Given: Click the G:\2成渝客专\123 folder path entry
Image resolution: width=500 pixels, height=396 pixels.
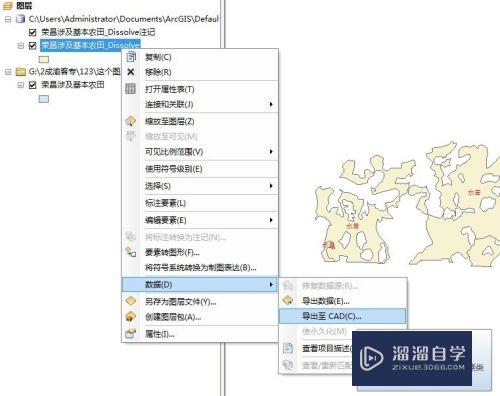Looking at the screenshot, I should click(75, 71).
